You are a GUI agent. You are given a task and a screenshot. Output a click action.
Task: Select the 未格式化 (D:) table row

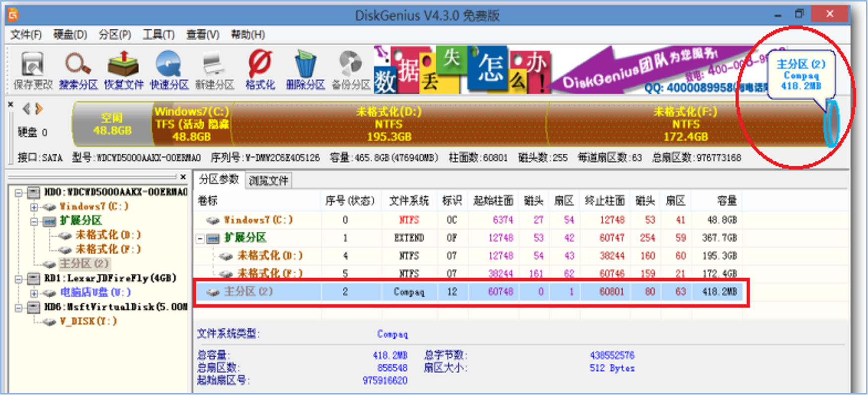tap(467, 256)
